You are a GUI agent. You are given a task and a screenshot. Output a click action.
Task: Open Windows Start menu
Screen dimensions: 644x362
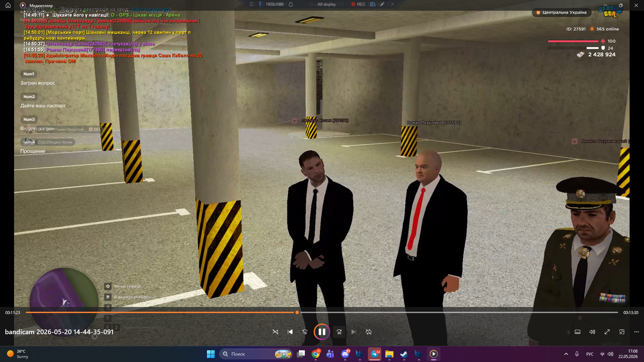coord(211,354)
